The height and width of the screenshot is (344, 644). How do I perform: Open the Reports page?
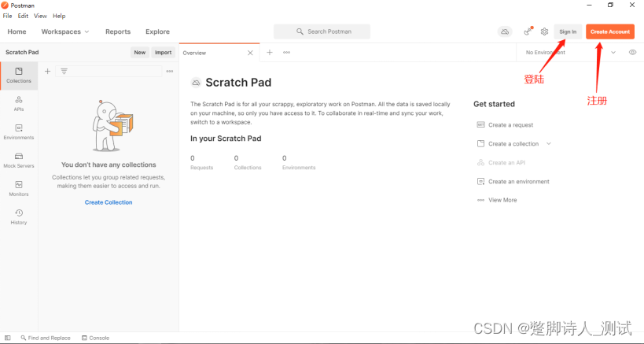tap(118, 31)
